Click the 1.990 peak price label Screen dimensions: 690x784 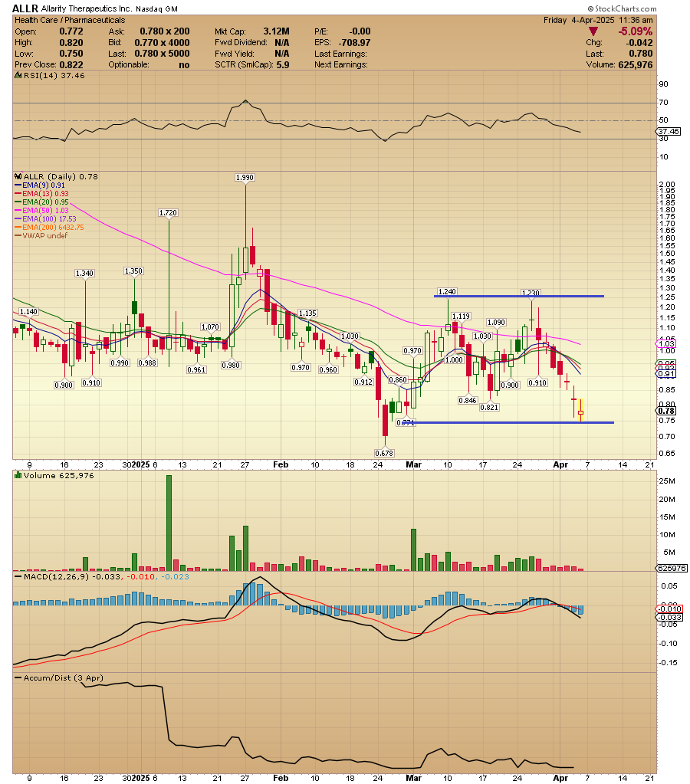coord(245,178)
